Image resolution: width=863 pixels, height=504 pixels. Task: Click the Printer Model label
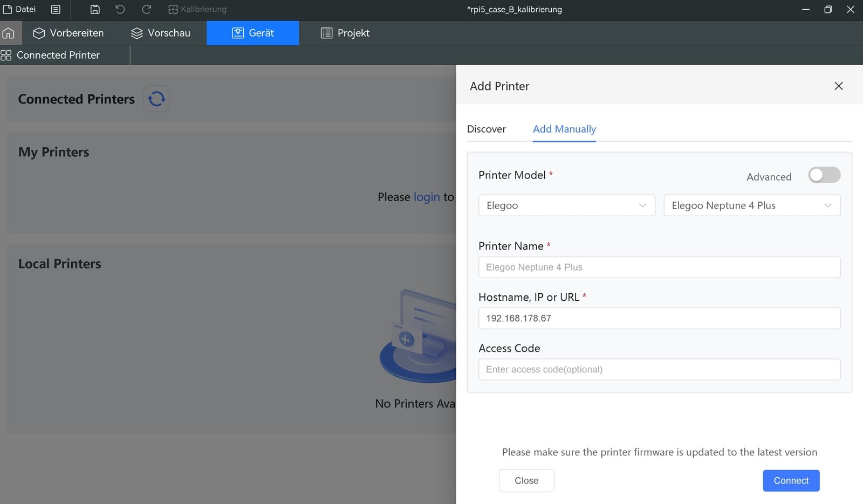tap(512, 175)
